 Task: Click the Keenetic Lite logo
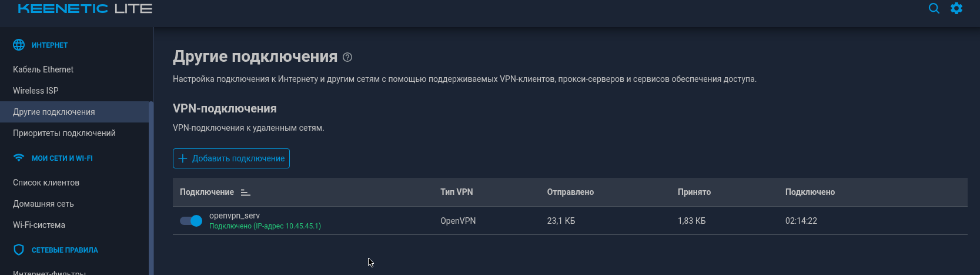tap(85, 9)
